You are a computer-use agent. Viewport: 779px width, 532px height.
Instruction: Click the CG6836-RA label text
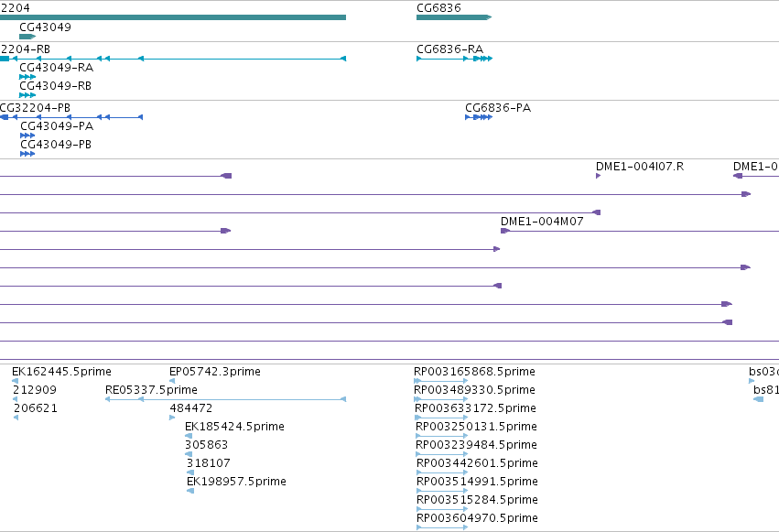coord(450,49)
